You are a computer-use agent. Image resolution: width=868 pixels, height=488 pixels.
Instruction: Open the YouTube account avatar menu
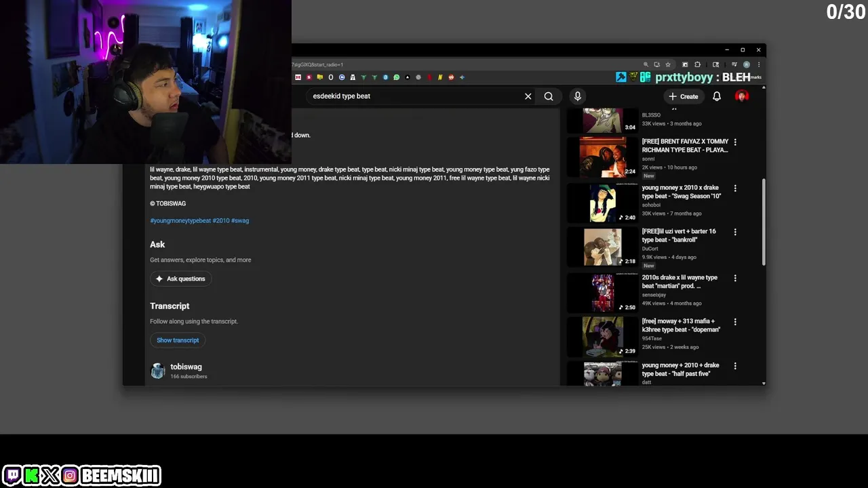[x=742, y=96]
